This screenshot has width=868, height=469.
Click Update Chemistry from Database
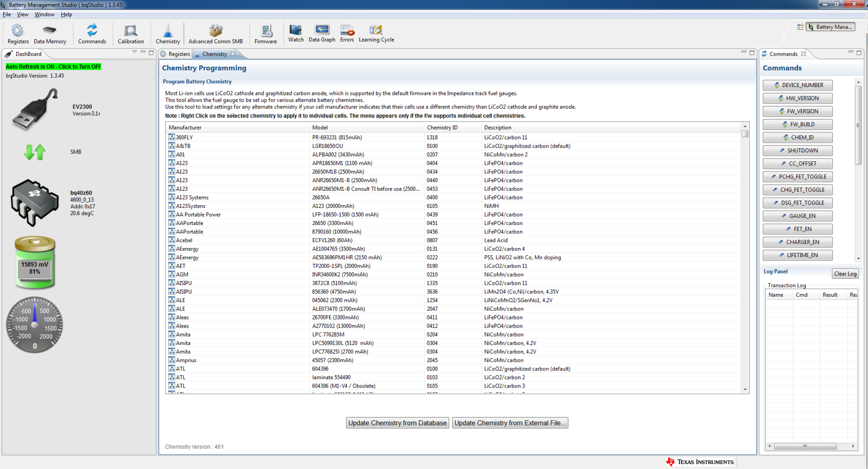click(397, 423)
